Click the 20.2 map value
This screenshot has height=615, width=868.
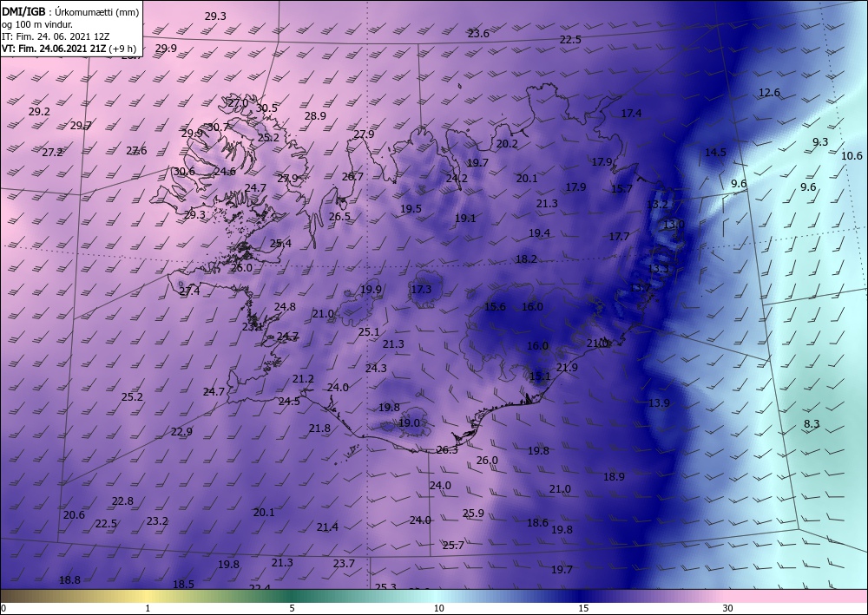[x=507, y=144]
